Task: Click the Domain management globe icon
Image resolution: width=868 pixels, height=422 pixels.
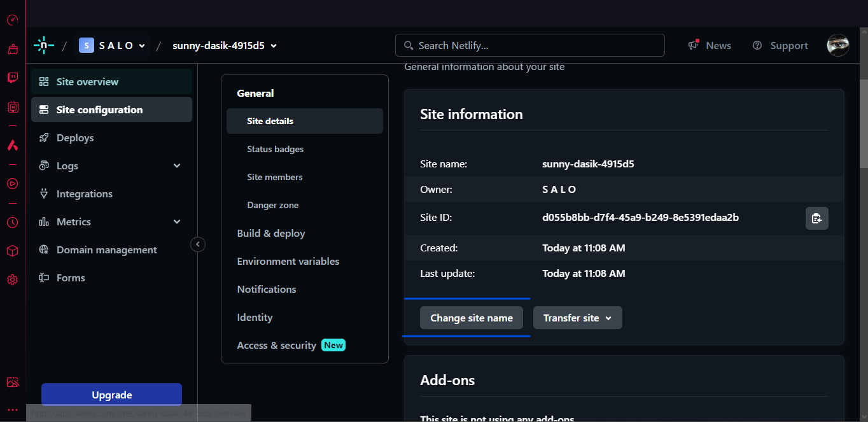Action: [44, 250]
